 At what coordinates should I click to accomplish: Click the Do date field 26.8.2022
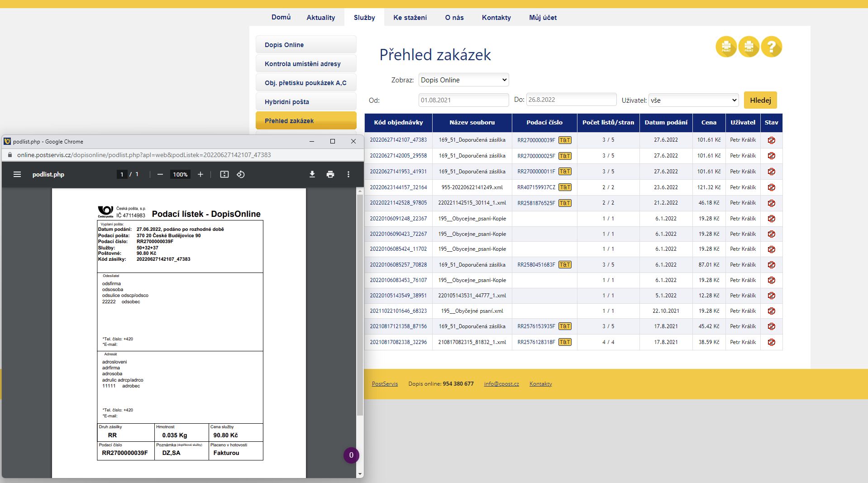click(571, 100)
